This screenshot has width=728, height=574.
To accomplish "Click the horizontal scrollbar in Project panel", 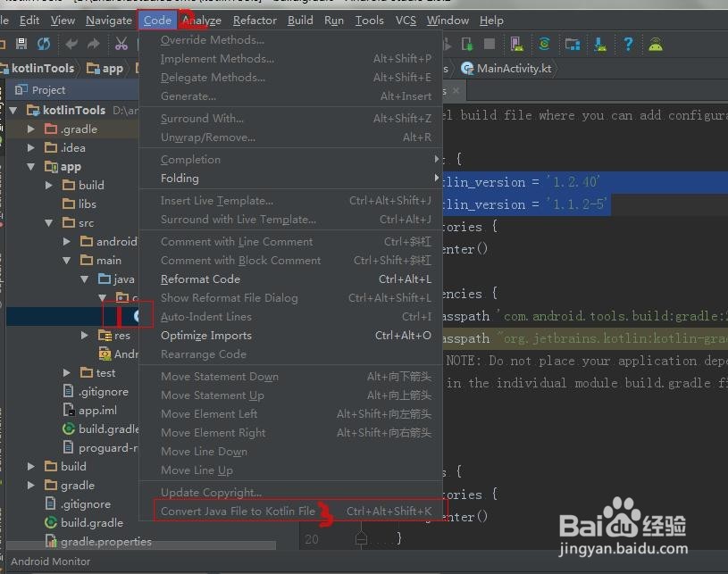I will 140,545.
